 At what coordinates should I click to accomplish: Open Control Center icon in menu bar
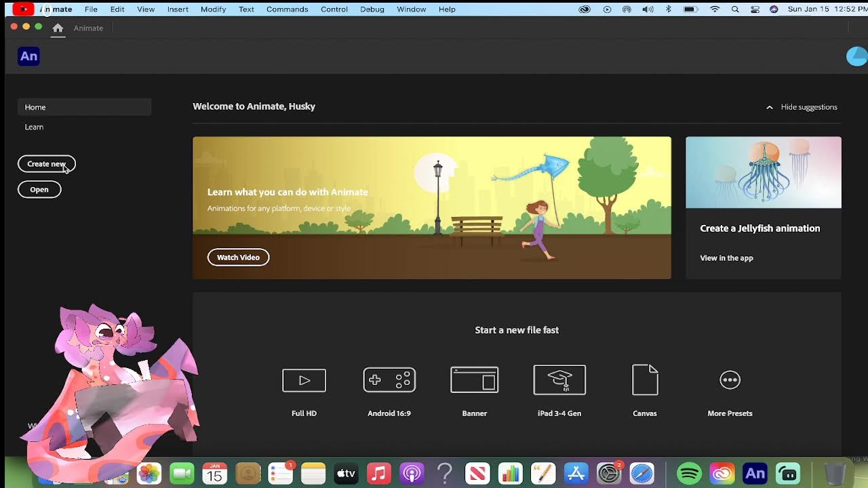(755, 9)
